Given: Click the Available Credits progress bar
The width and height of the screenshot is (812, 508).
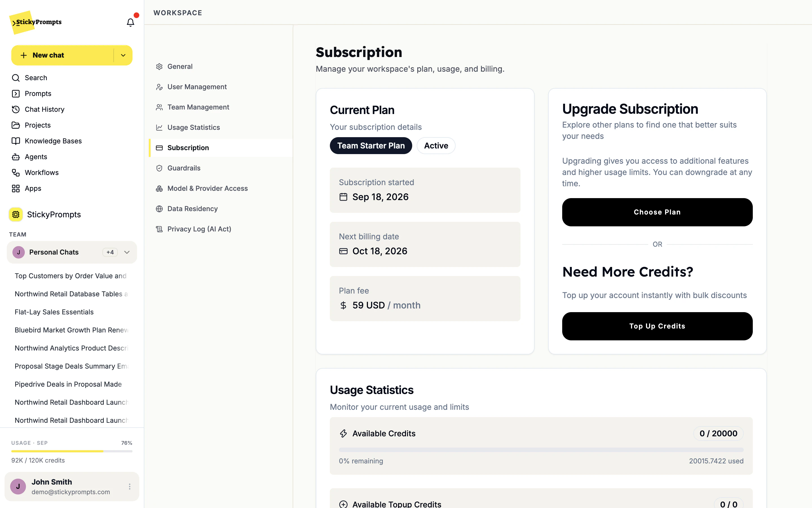Looking at the screenshot, I should point(541,450).
